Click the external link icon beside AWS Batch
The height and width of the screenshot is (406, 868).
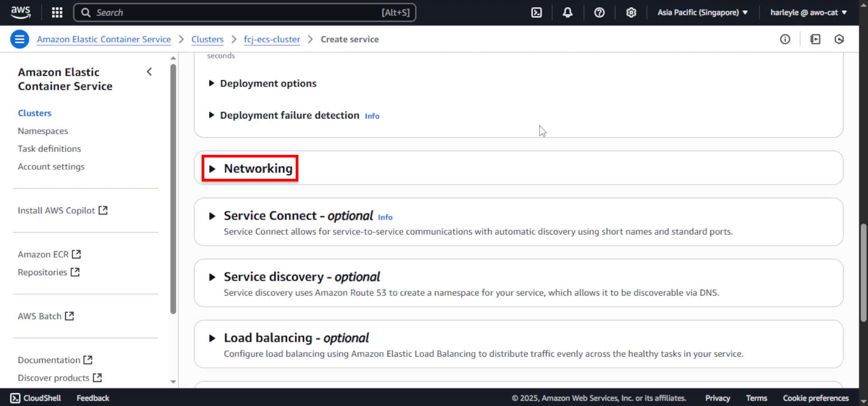tap(69, 315)
